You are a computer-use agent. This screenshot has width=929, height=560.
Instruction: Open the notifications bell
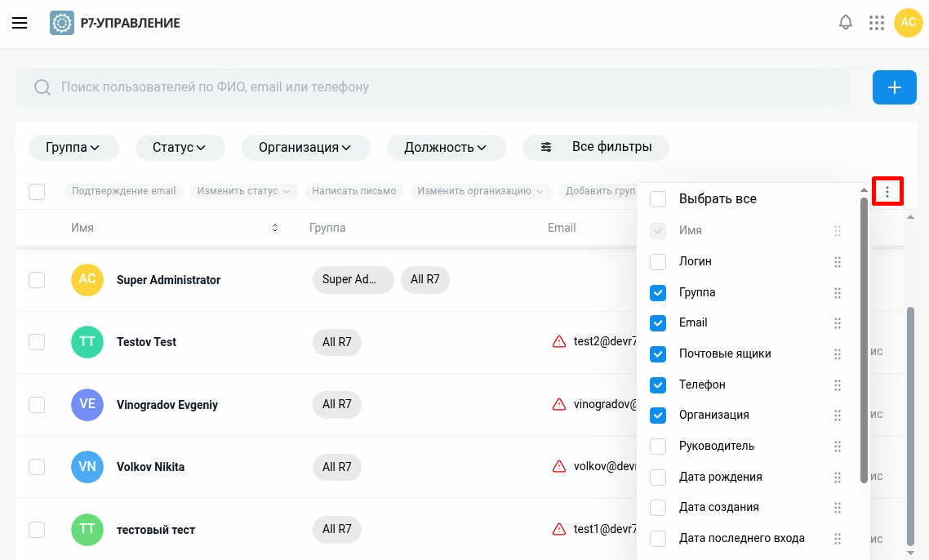click(846, 23)
